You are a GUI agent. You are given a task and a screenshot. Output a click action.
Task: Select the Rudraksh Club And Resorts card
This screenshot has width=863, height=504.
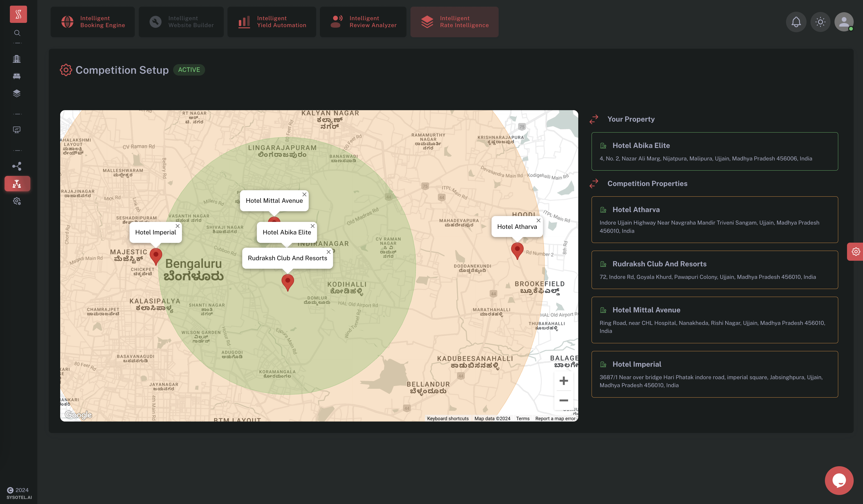pos(714,270)
